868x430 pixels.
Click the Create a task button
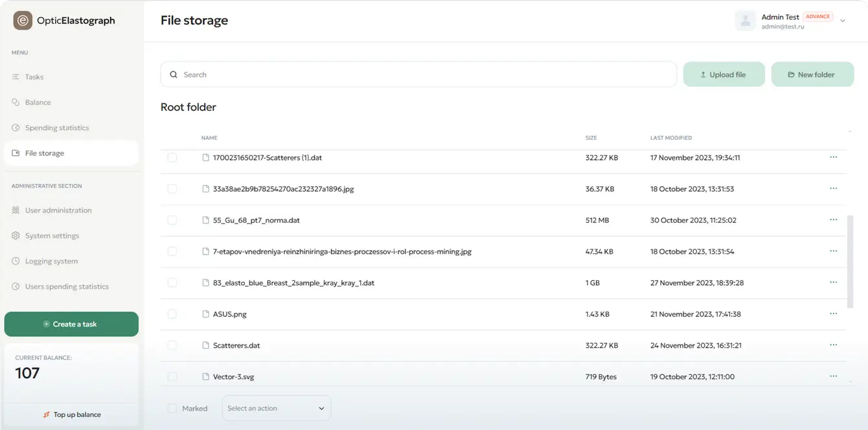click(71, 324)
